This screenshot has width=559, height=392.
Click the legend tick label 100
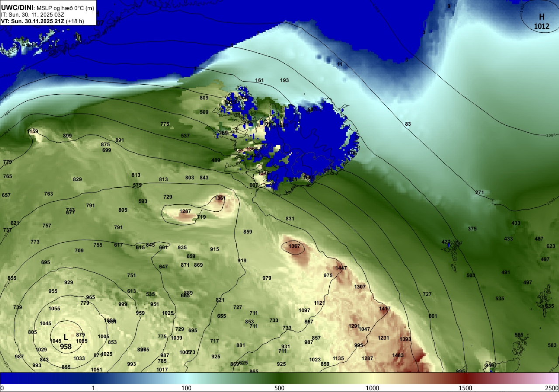tap(186, 388)
